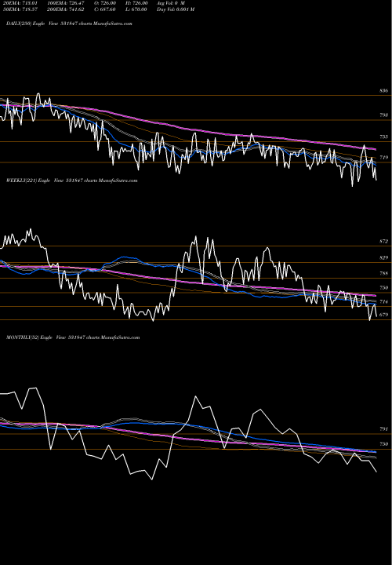Click the 791 price label on monthly chart
Image resolution: width=392 pixels, height=565 pixels.
click(x=383, y=429)
